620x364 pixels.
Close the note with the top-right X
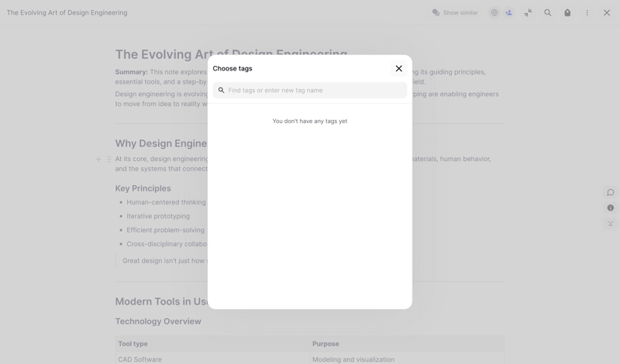tap(607, 13)
